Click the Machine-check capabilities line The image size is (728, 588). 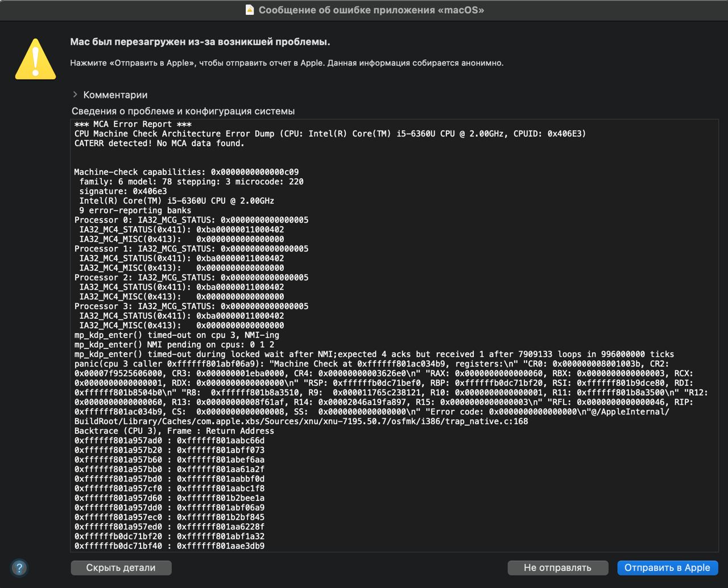click(x=187, y=172)
